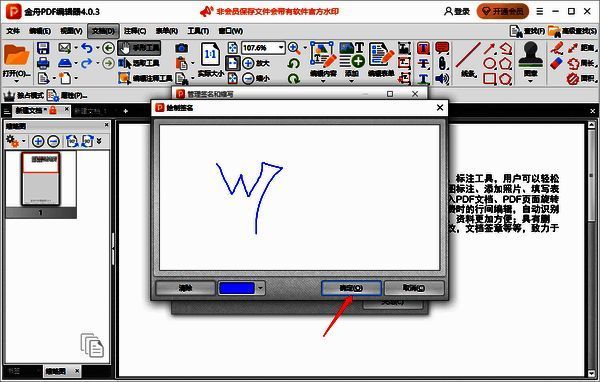Expand more thumbnail toolbar options chevron
The image size is (600, 382).
(x=99, y=141)
